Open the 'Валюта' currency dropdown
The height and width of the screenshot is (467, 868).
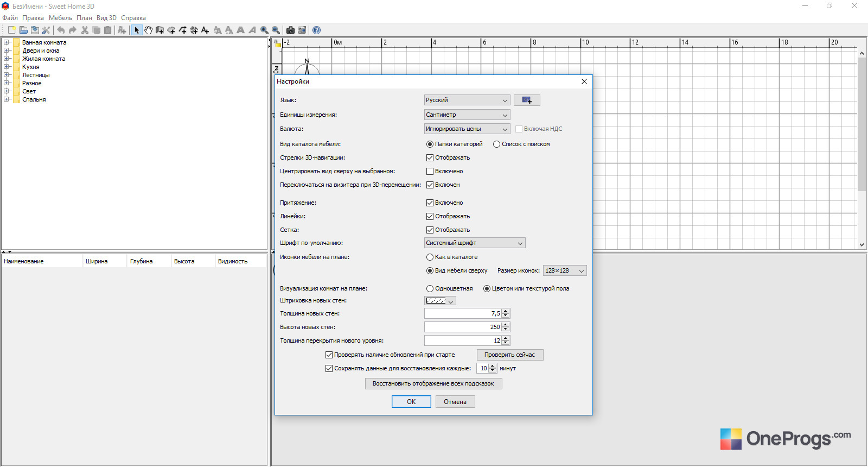[x=467, y=129]
